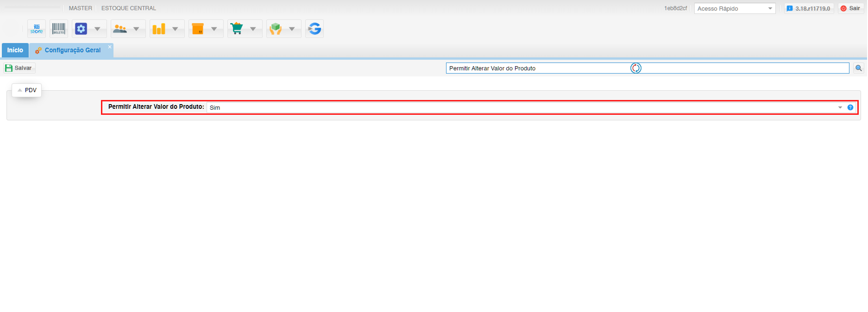This screenshot has height=312, width=868.
Task: Click the Sair logout button
Action: 850,8
